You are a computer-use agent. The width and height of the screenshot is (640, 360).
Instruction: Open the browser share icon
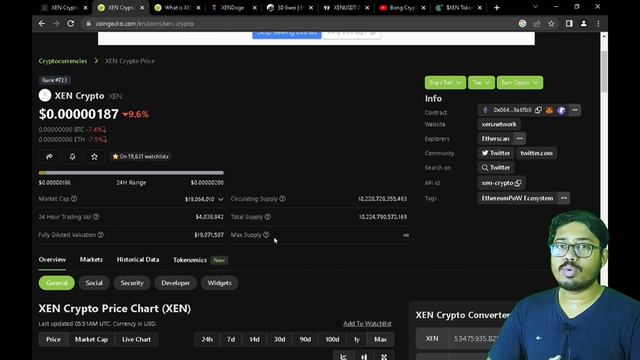point(537,24)
